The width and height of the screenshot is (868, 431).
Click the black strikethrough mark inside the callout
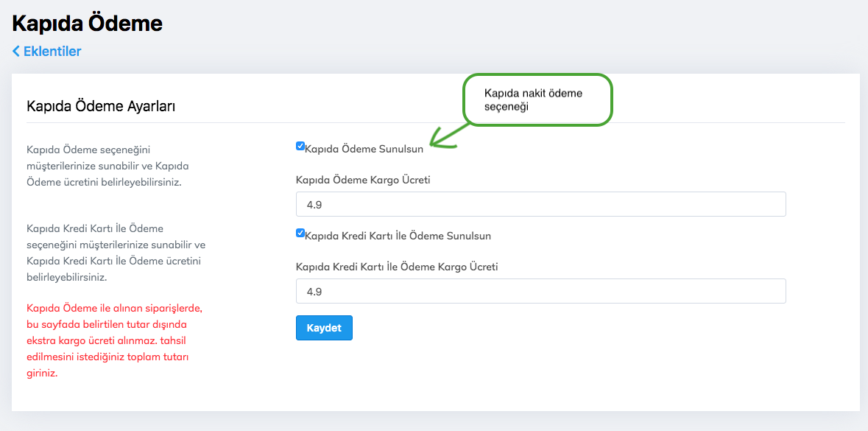(x=515, y=94)
